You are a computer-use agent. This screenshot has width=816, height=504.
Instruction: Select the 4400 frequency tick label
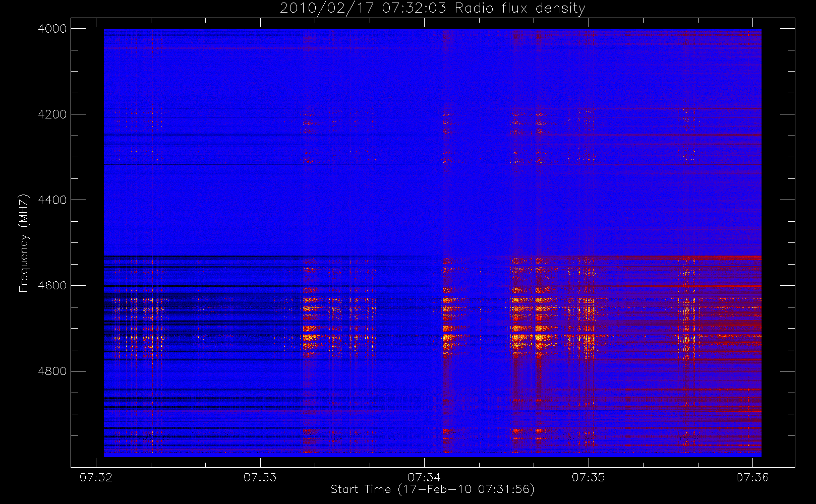point(52,200)
